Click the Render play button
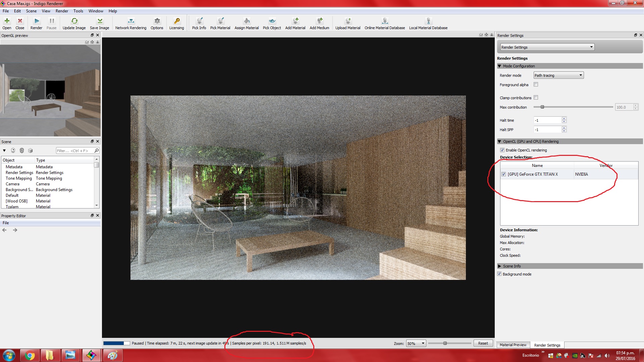 tap(37, 21)
